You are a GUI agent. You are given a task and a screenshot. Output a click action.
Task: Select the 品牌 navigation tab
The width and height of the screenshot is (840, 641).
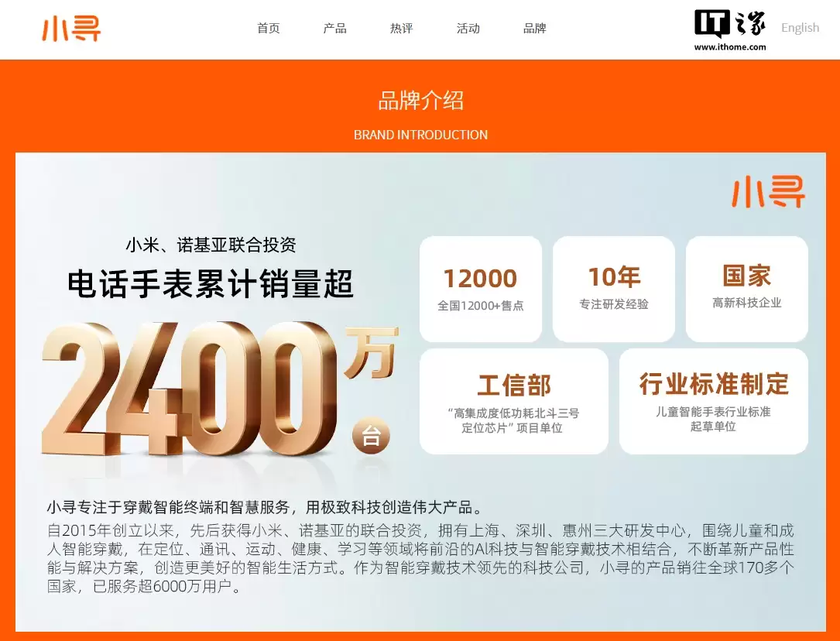[x=534, y=29]
